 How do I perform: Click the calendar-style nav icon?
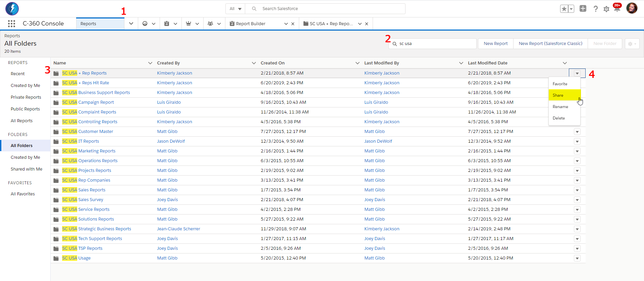pos(167,24)
